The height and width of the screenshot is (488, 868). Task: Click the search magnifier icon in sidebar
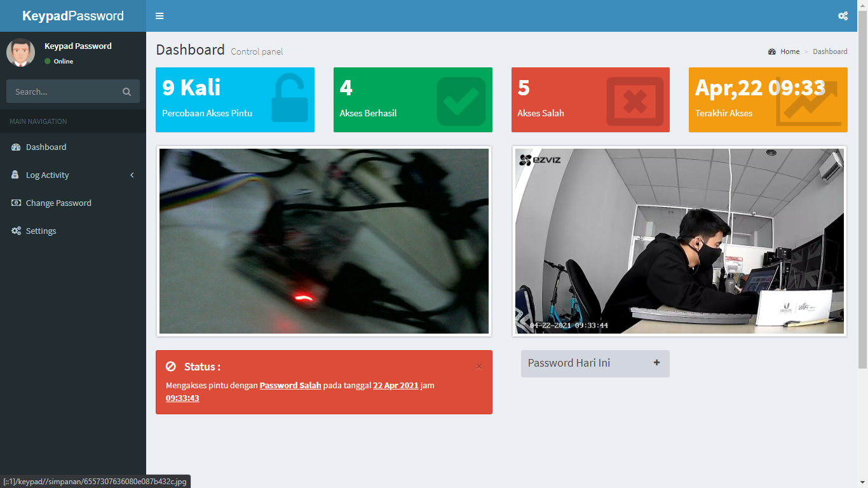click(126, 92)
